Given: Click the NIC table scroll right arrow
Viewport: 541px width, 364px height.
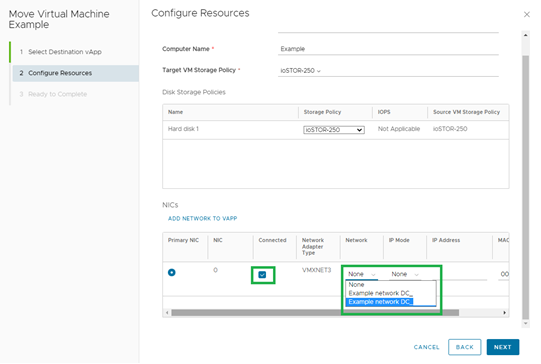Looking at the screenshot, I should (x=504, y=313).
